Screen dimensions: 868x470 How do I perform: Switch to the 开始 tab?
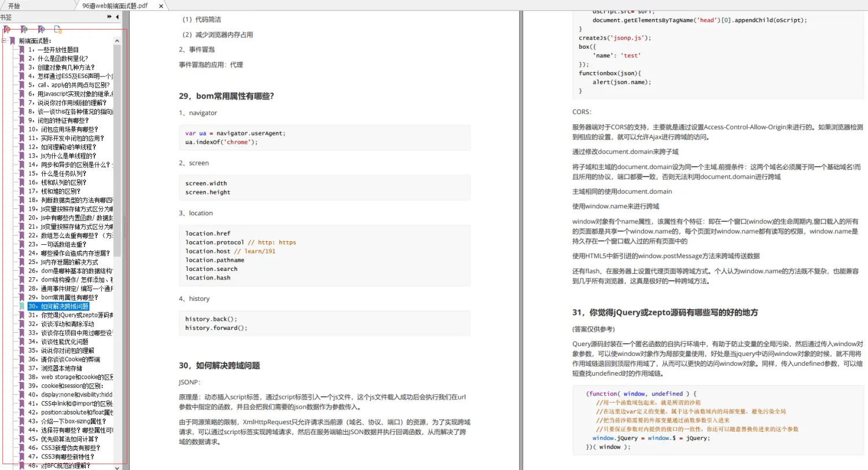(x=14, y=5)
